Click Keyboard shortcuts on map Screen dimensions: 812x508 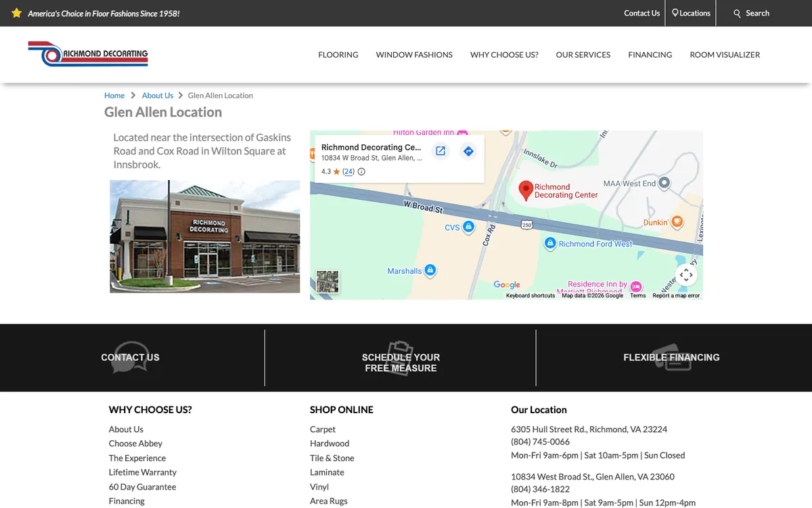[531, 296]
